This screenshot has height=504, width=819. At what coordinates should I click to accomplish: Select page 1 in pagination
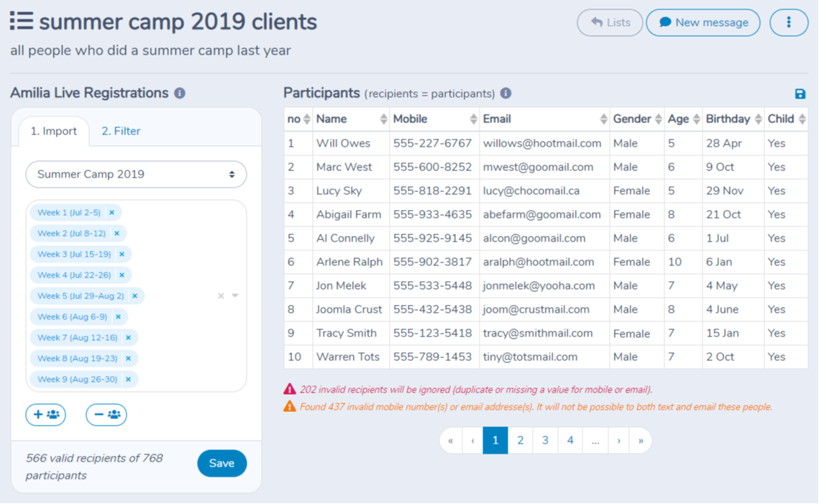(495, 441)
